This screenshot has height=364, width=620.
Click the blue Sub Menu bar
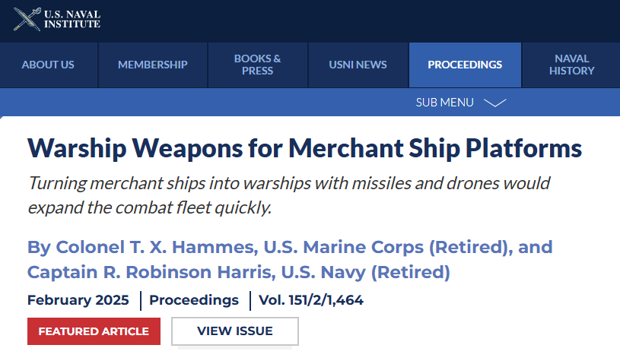point(228,103)
